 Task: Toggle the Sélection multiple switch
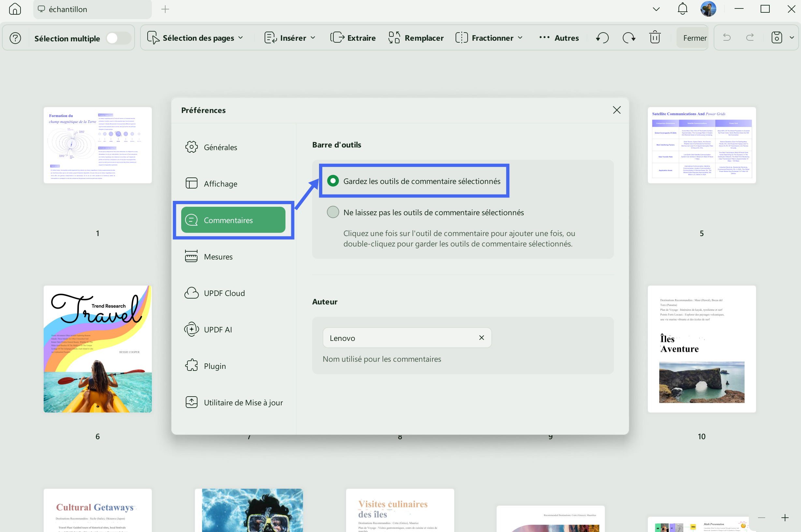118,38
